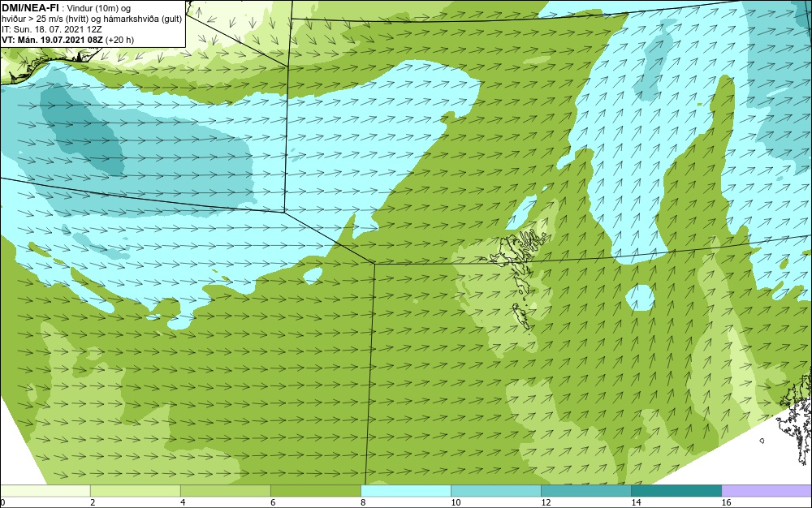Pick the 4–6 m/s green legend swatch

[x=225, y=490]
